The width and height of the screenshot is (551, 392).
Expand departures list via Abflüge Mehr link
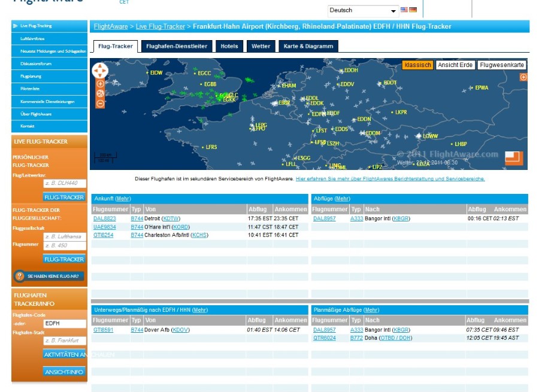pyautogui.click(x=343, y=199)
